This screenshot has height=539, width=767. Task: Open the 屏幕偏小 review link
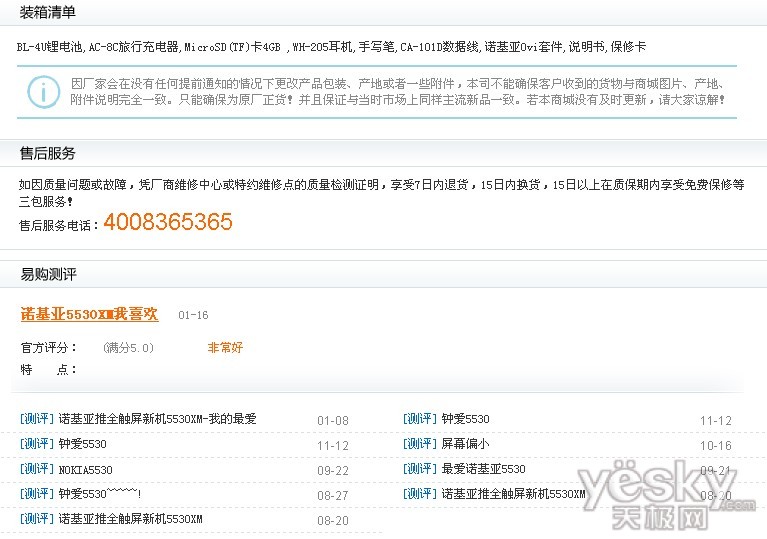tap(465, 444)
